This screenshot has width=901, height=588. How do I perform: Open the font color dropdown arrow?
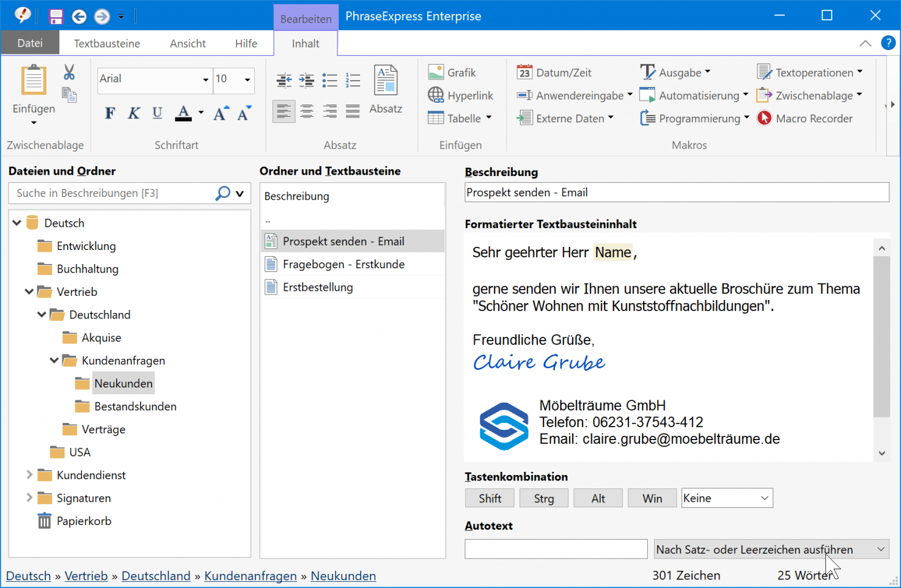[201, 113]
